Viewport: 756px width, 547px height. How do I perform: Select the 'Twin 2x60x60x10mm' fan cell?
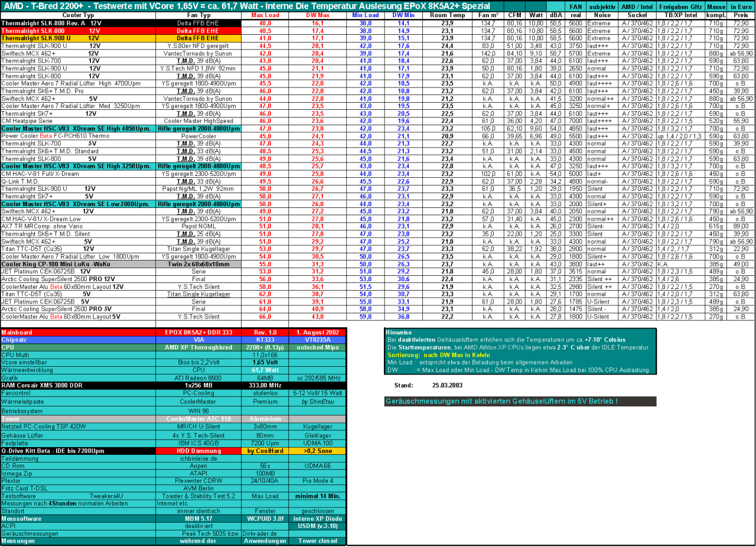pyautogui.click(x=198, y=264)
